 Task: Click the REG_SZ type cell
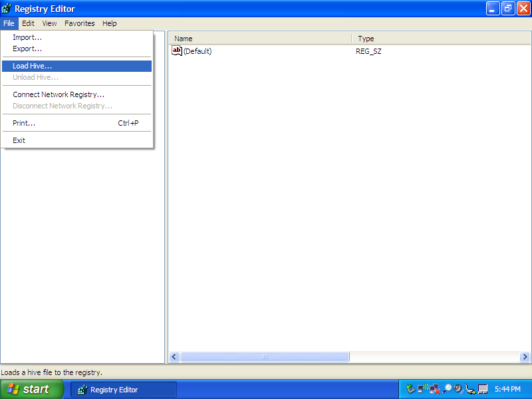point(368,52)
